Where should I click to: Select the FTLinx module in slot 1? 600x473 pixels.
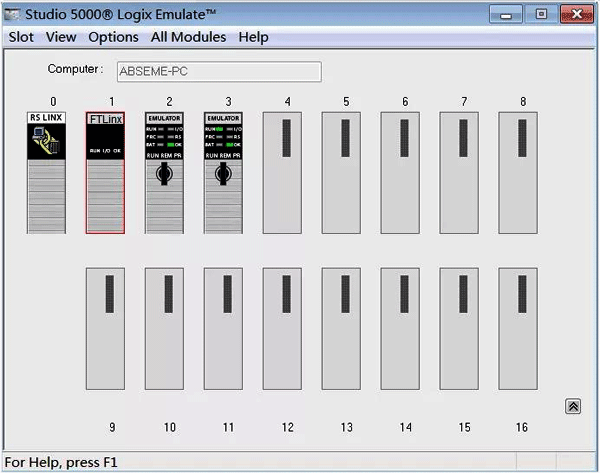coord(105,172)
